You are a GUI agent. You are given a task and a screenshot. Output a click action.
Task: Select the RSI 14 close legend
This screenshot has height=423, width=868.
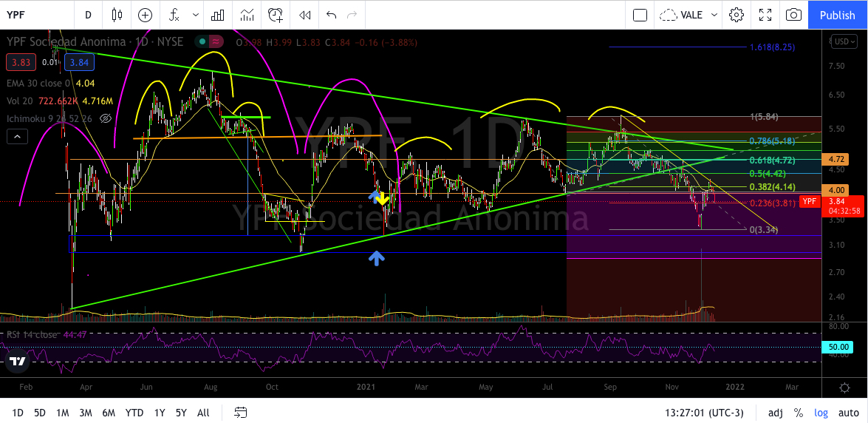click(32, 334)
